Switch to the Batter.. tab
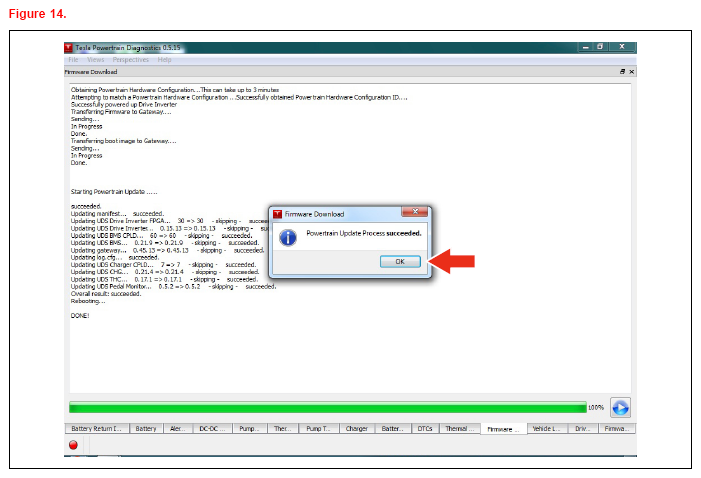 pyautogui.click(x=393, y=428)
